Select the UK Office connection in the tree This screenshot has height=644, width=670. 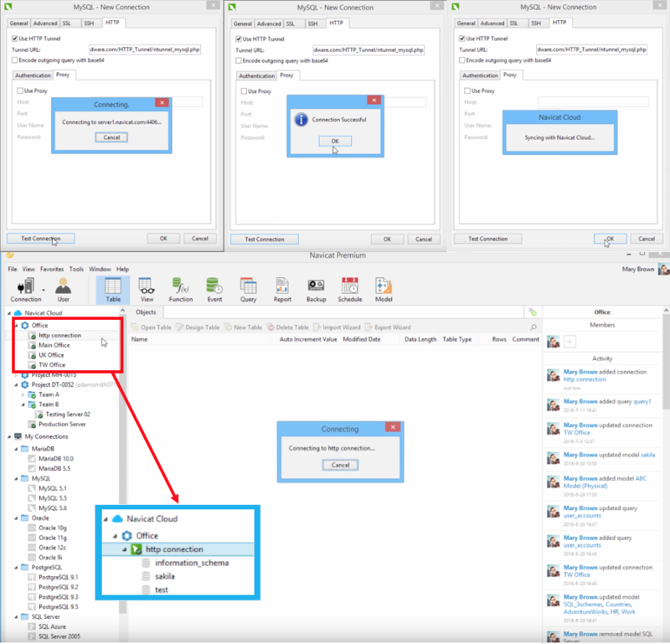[x=51, y=355]
